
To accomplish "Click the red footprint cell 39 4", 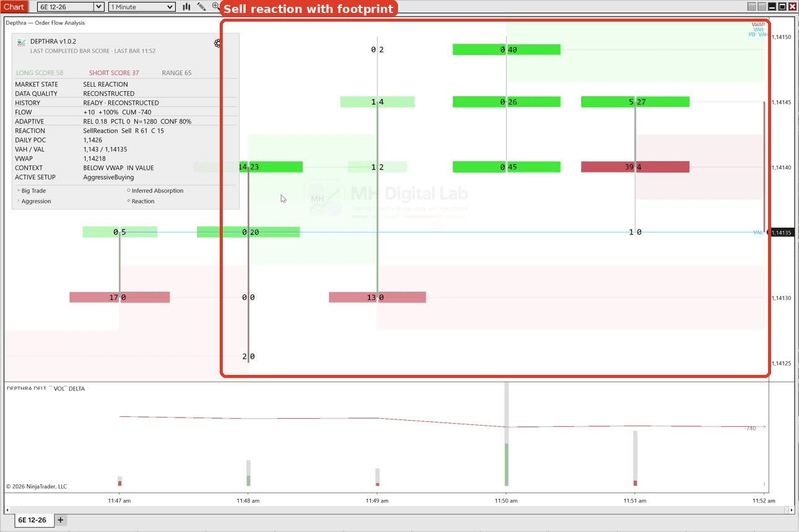I will (x=636, y=167).
